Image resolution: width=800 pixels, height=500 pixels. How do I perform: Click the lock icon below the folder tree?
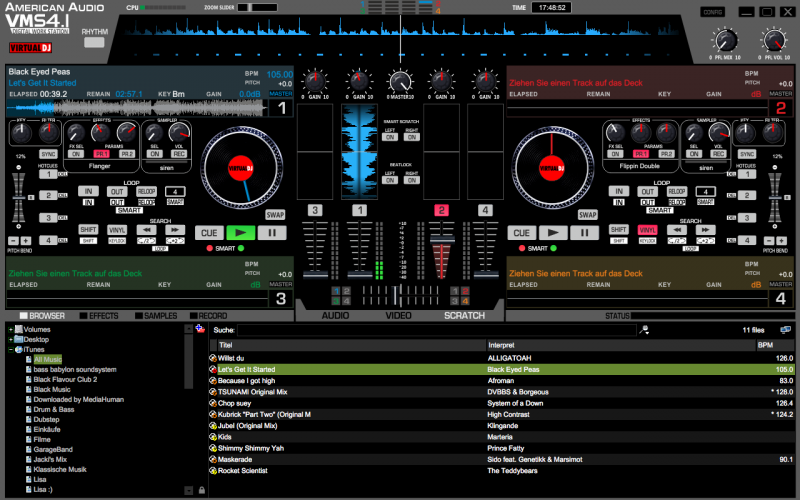click(201, 490)
